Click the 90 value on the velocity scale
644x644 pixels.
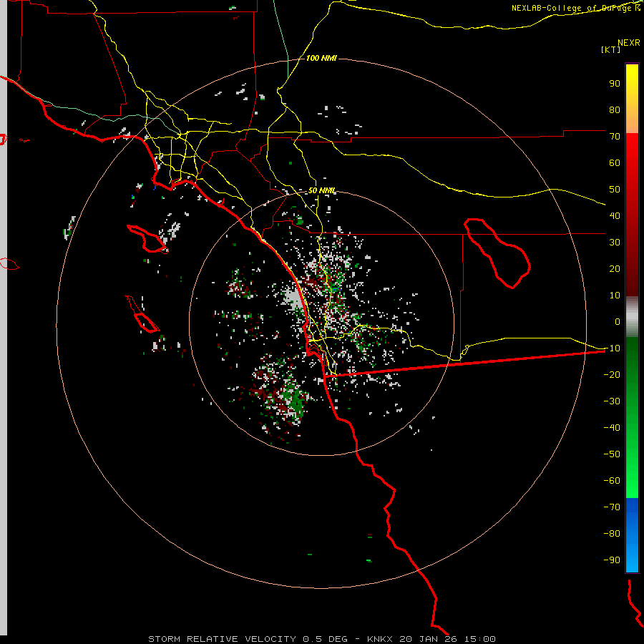pos(615,84)
